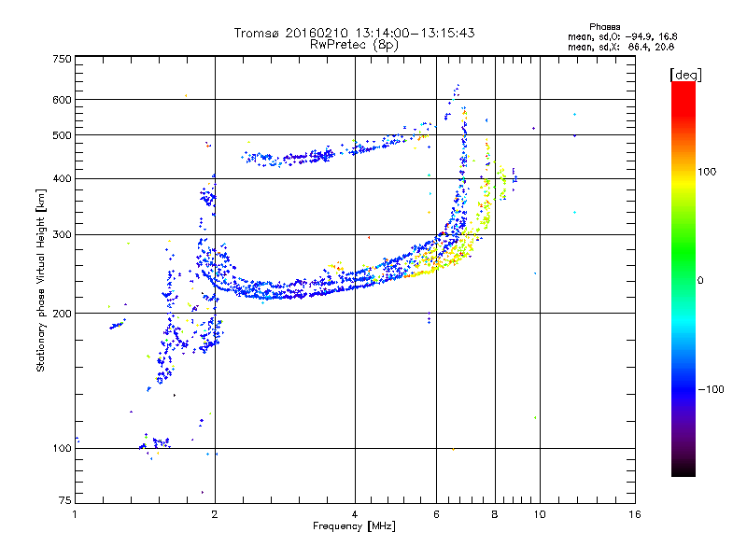Screen dimensions: 747x560
Task: Click the y-axis tick label '500'
Action: [x=63, y=135]
